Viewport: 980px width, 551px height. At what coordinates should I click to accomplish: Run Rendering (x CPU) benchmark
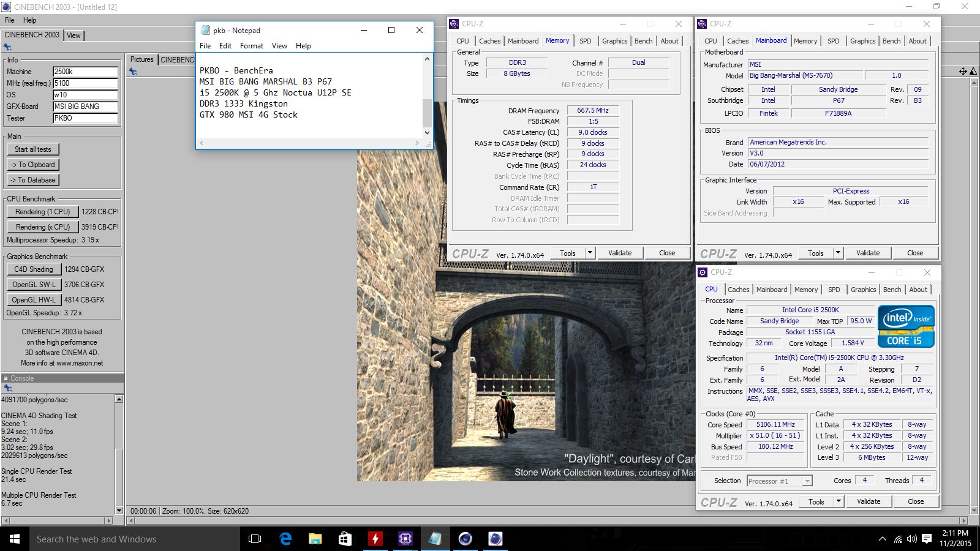[43, 227]
